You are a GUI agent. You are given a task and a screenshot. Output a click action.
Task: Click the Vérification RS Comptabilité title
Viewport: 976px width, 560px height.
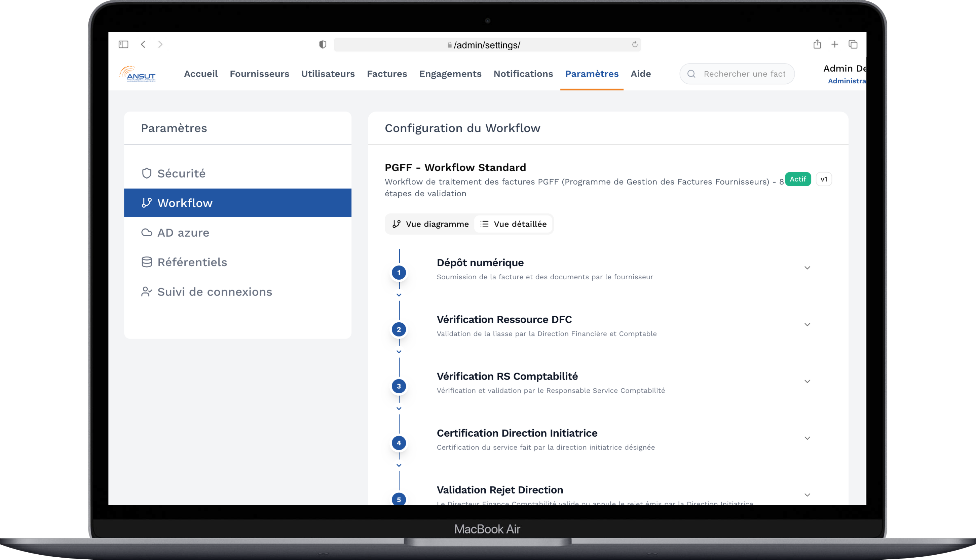pyautogui.click(x=507, y=376)
